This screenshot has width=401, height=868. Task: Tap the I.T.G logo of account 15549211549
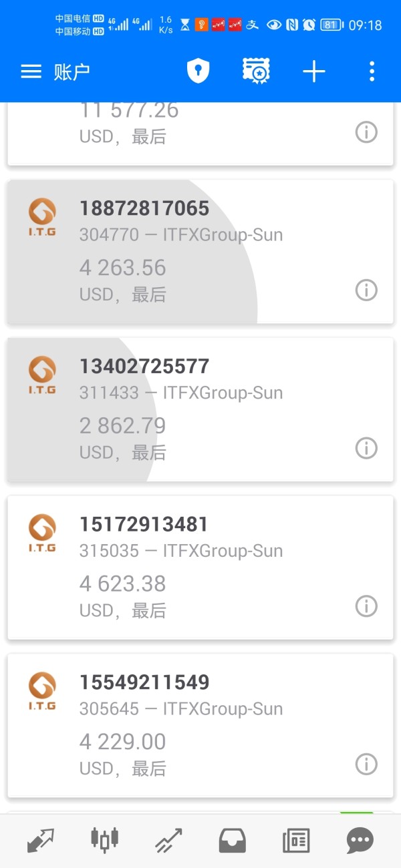click(x=42, y=691)
